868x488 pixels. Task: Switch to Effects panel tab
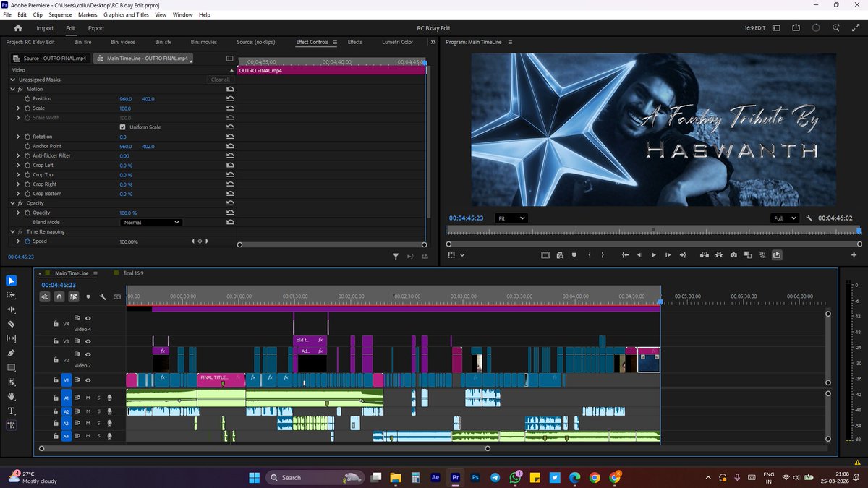[x=354, y=42]
